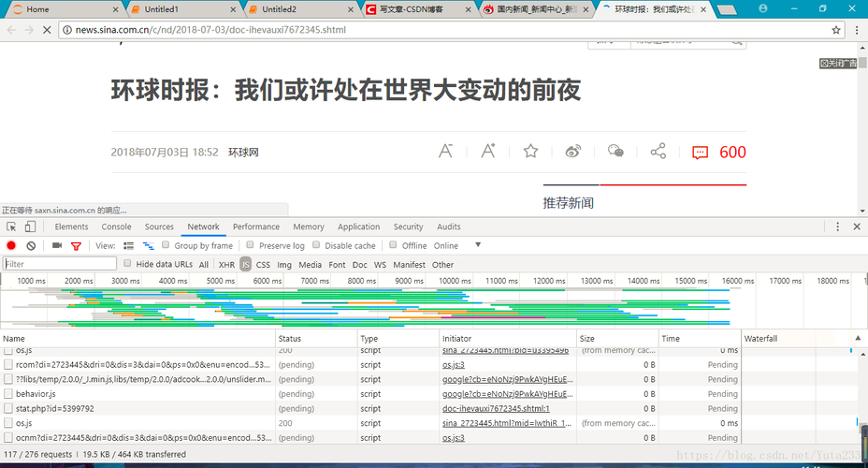Open the Online throttling dropdown
Screen dimensions: 868x468
457,245
